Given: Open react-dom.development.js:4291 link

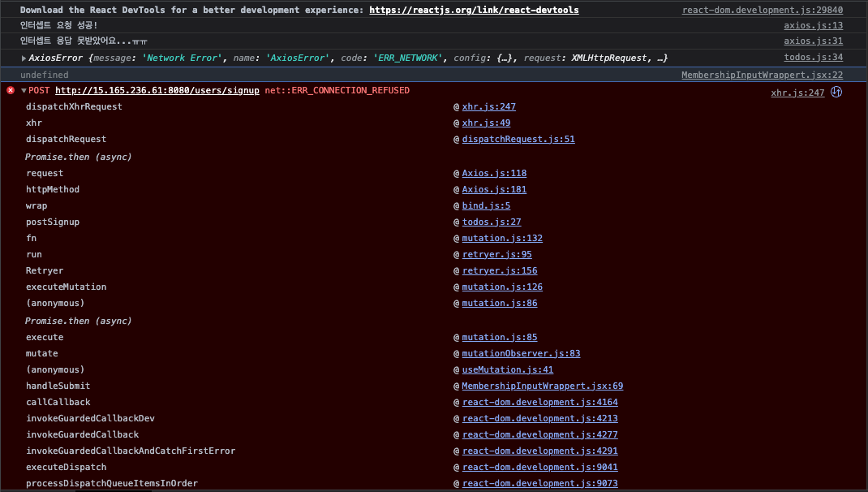Looking at the screenshot, I should (x=539, y=451).
